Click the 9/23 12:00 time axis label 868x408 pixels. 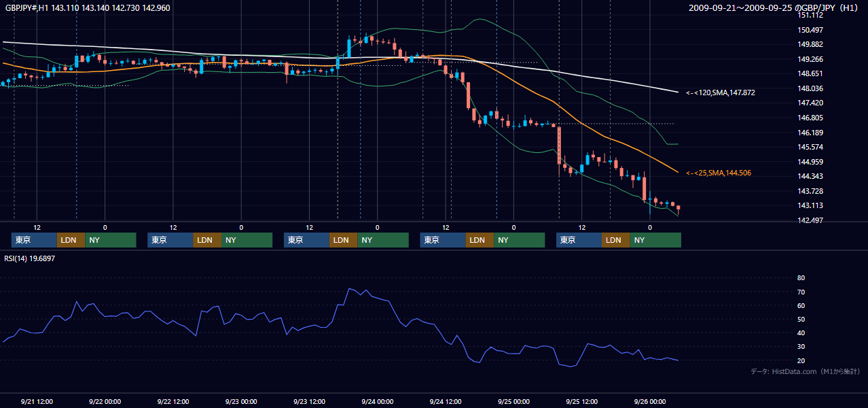click(309, 401)
